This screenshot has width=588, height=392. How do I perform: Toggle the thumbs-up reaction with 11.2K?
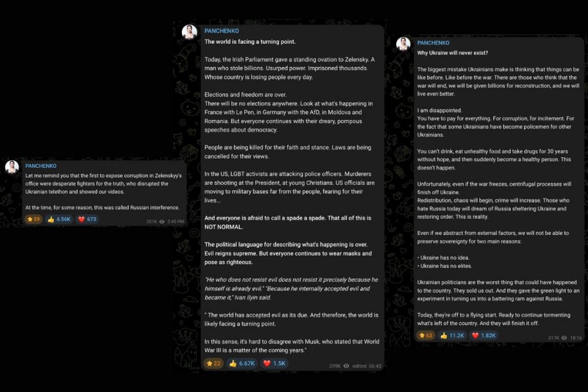(x=452, y=335)
